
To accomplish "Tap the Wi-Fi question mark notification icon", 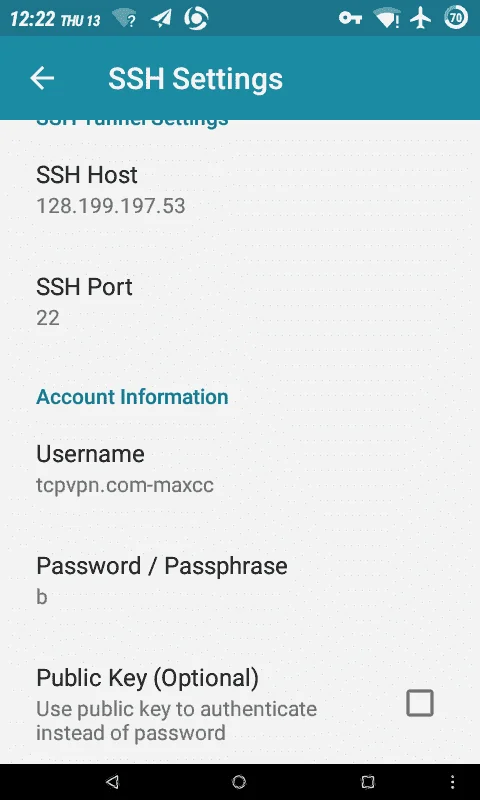I will pos(124,19).
